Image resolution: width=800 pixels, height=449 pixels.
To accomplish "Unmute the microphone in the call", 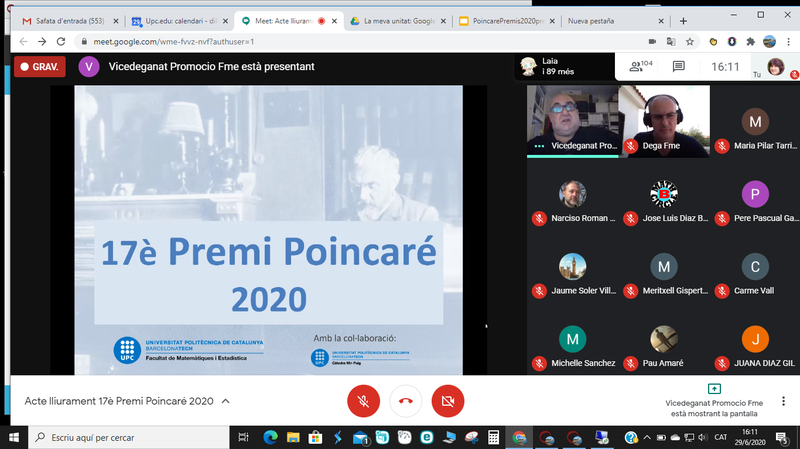I will click(363, 401).
